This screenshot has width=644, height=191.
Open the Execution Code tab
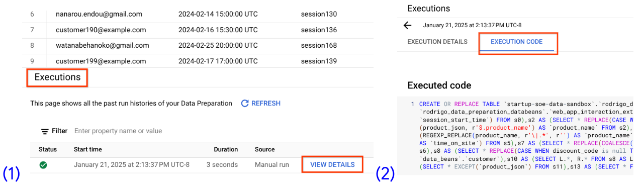pos(517,42)
